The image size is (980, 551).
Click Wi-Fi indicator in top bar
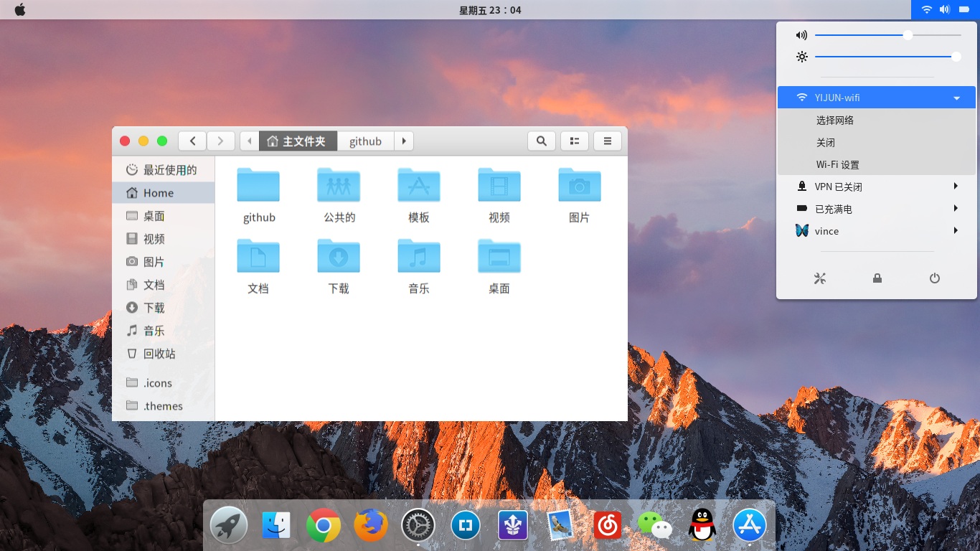pyautogui.click(x=927, y=9)
